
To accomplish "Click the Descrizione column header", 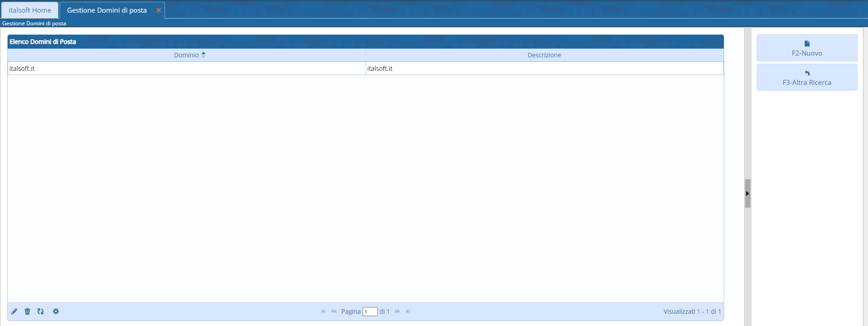I will [x=544, y=55].
